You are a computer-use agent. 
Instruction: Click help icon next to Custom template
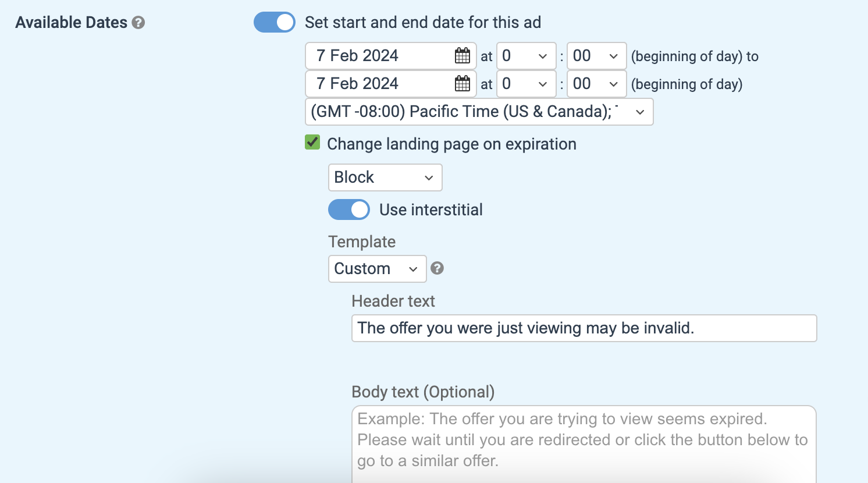[x=437, y=268]
